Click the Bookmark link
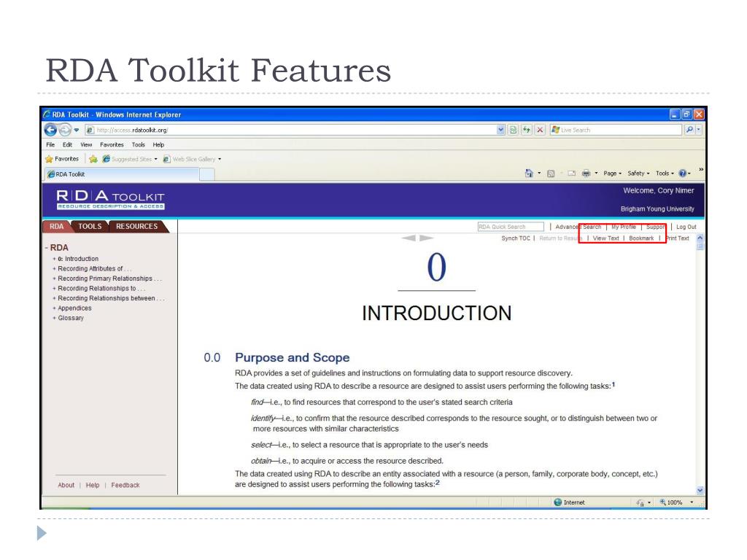Image resolution: width=747 pixels, height=560 pixels. tap(641, 238)
